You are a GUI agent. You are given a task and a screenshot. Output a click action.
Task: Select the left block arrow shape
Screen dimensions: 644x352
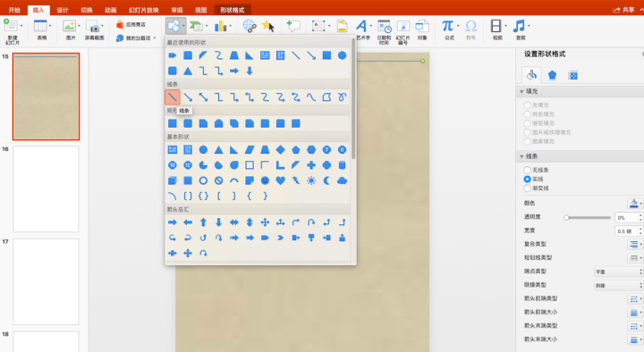click(188, 222)
